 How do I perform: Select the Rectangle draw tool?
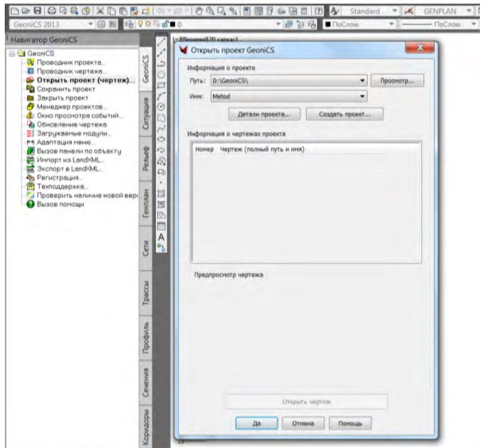pos(161,86)
